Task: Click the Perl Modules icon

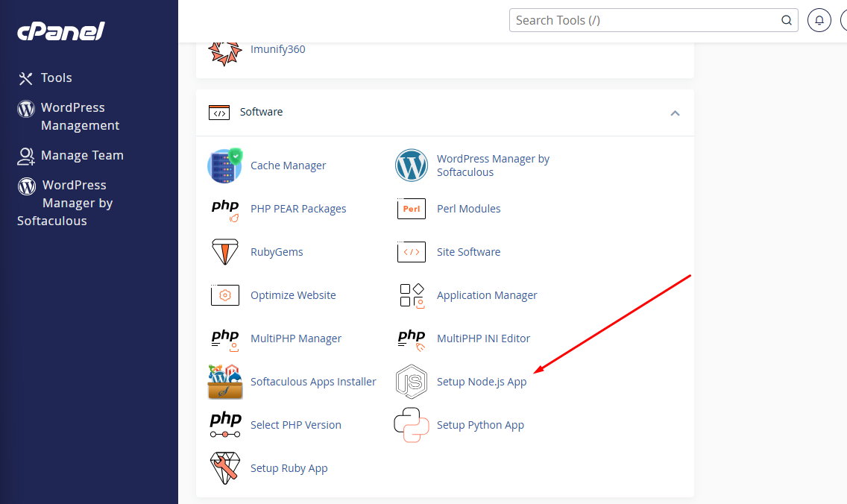Action: point(411,209)
